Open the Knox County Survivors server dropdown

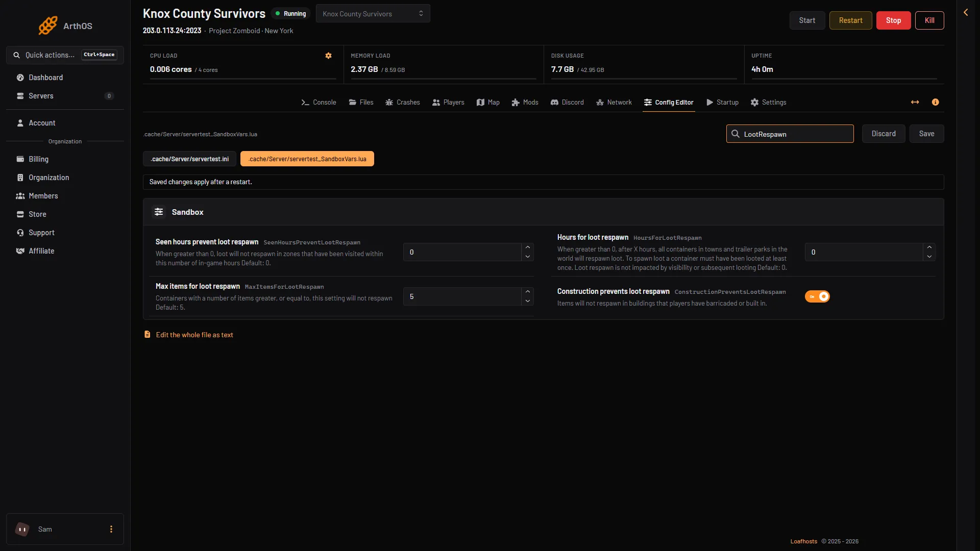tap(373, 14)
